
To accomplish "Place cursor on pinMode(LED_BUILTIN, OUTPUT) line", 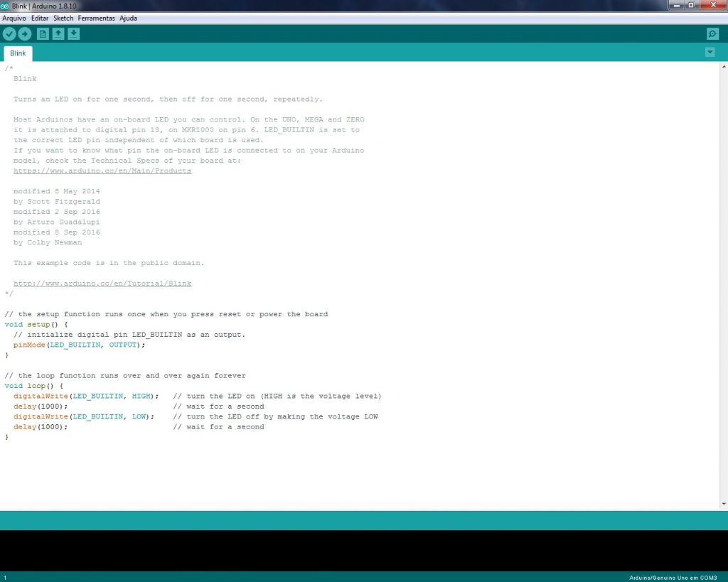I will 79,345.
